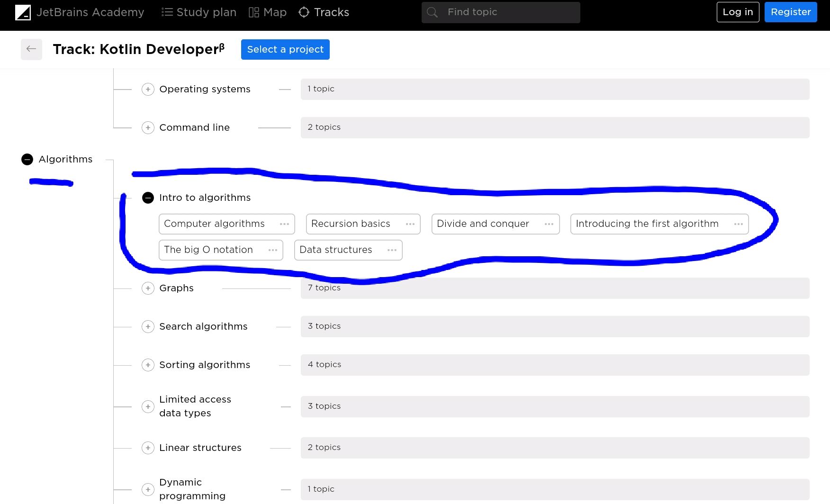Click the Tracks target icon
This screenshot has width=830, height=504.
pos(304,12)
